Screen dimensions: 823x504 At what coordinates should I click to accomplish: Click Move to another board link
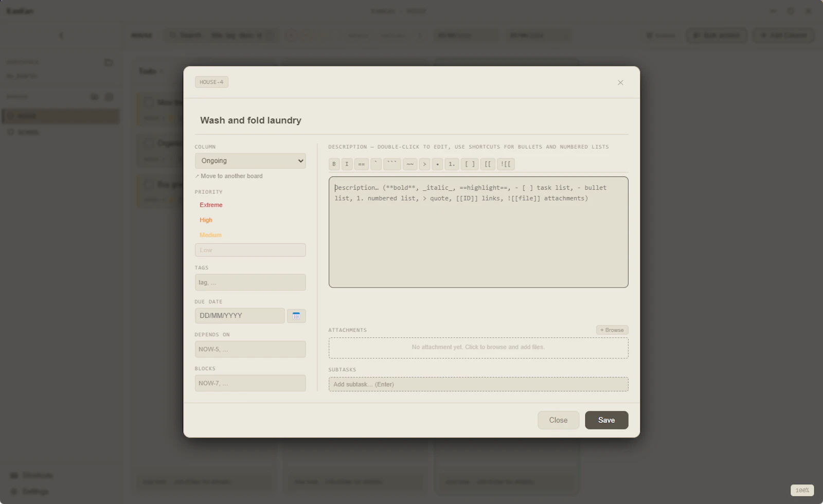tap(229, 176)
